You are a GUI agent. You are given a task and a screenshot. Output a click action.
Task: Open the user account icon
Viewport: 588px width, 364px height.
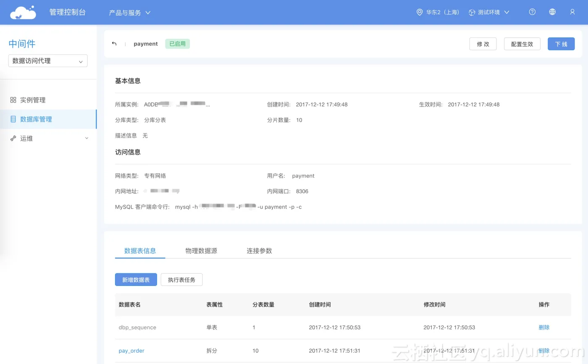572,12
